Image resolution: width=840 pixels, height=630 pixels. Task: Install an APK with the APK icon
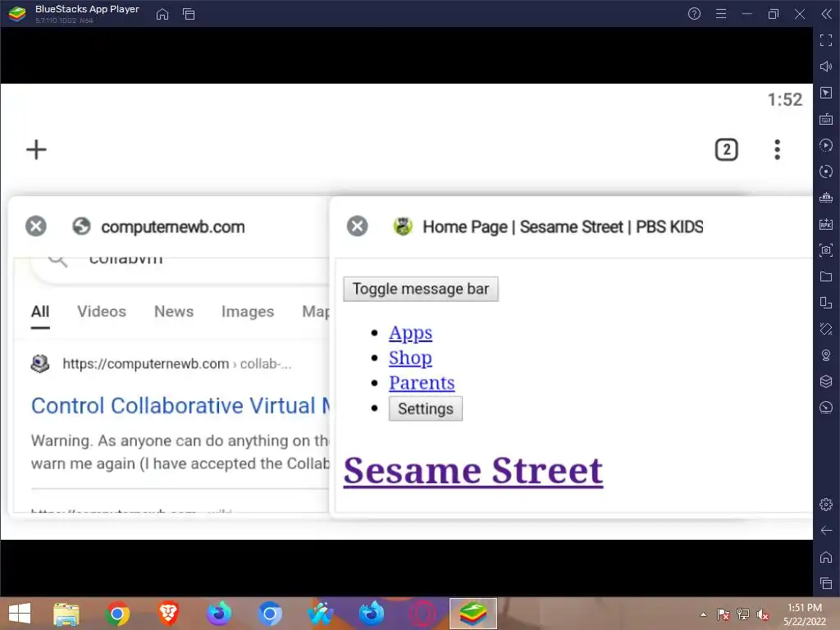click(826, 224)
